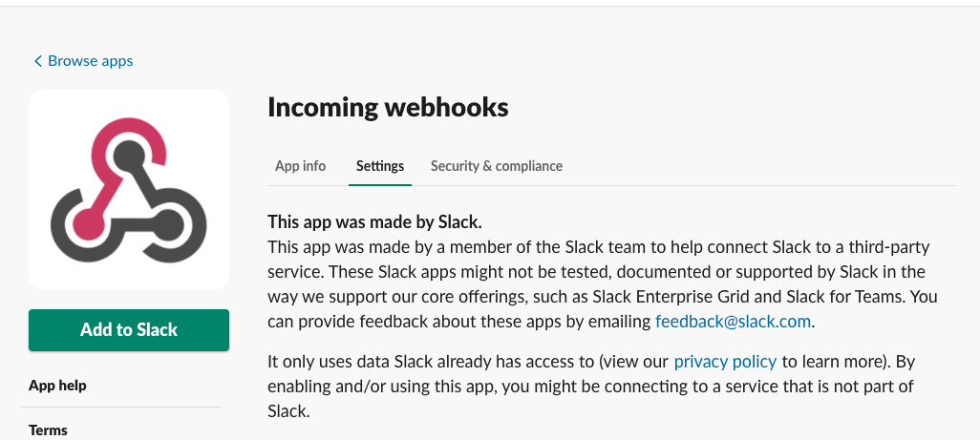This screenshot has height=440, width=980.
Task: Click the Add to Slack button
Action: (x=129, y=330)
